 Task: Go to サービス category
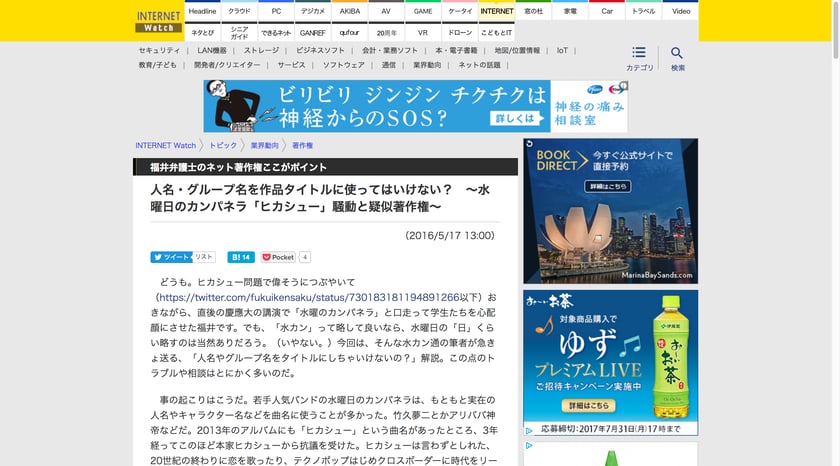tap(291, 65)
